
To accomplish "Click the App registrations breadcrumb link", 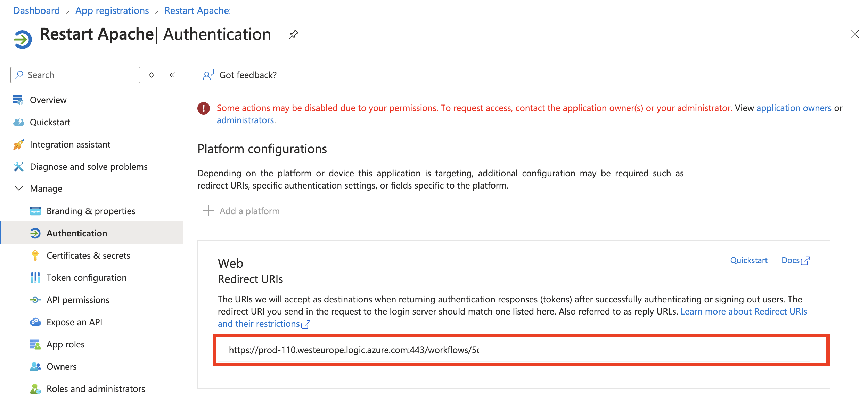I will (x=112, y=11).
